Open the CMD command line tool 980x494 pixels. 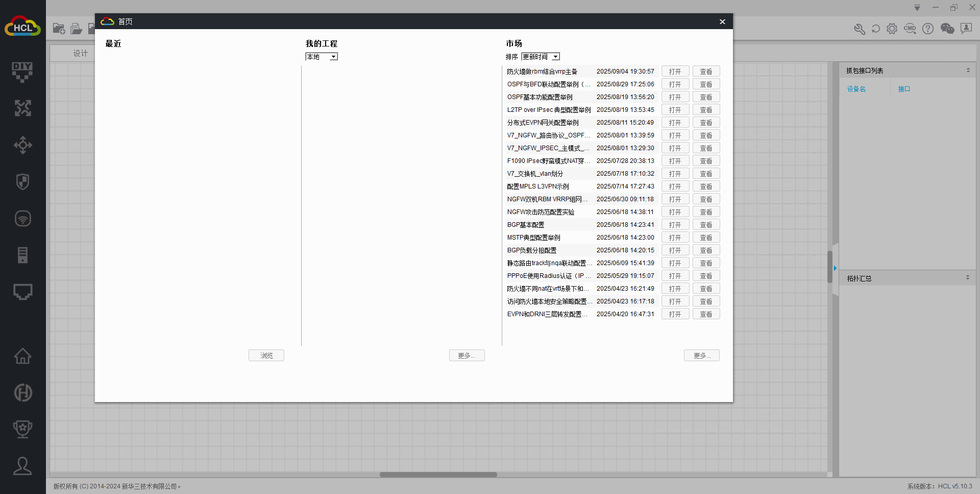pyautogui.click(x=910, y=29)
